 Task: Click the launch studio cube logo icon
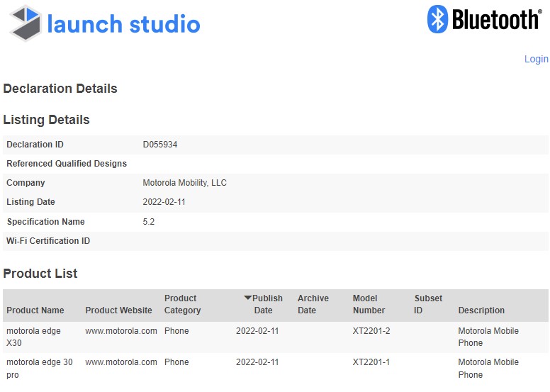click(26, 23)
